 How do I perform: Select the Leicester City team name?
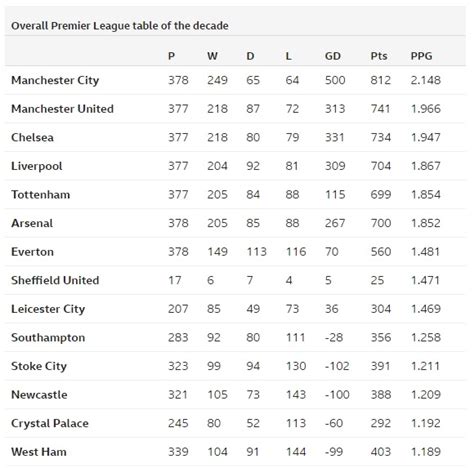(x=48, y=309)
